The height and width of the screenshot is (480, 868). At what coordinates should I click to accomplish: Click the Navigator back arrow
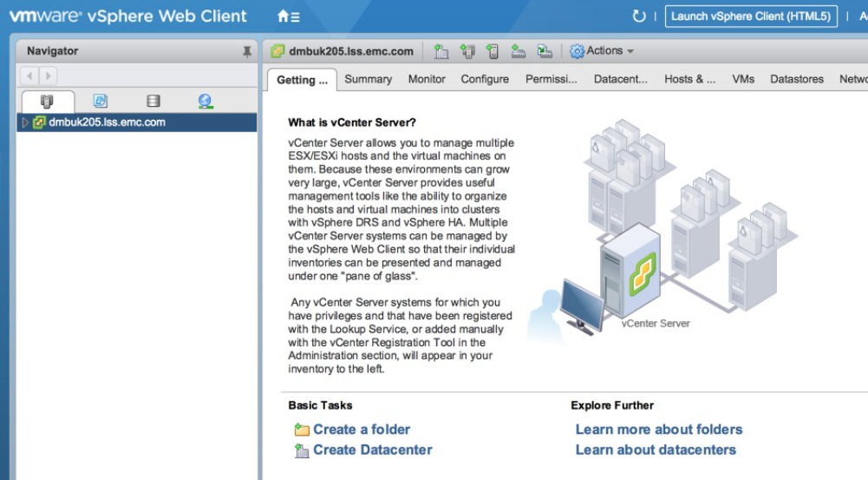pos(29,76)
